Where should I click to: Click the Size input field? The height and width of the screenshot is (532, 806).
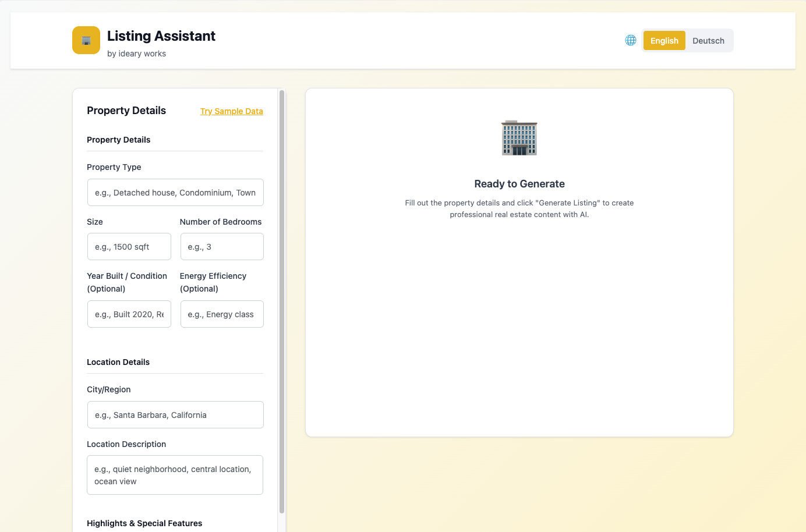coord(129,247)
